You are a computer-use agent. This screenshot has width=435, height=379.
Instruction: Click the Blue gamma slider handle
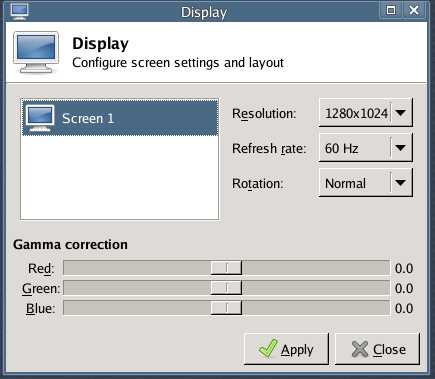pos(226,308)
